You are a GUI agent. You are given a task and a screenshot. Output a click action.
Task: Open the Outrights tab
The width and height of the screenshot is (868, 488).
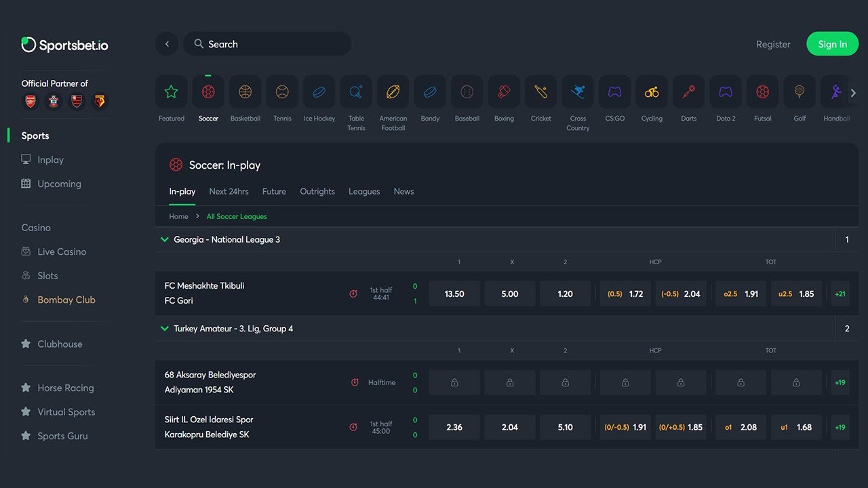[x=317, y=192]
